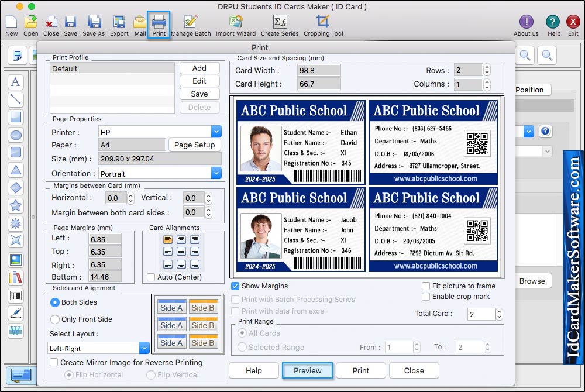The width and height of the screenshot is (585, 392).
Task: Adjust the Rows stepper
Action: pos(487,70)
